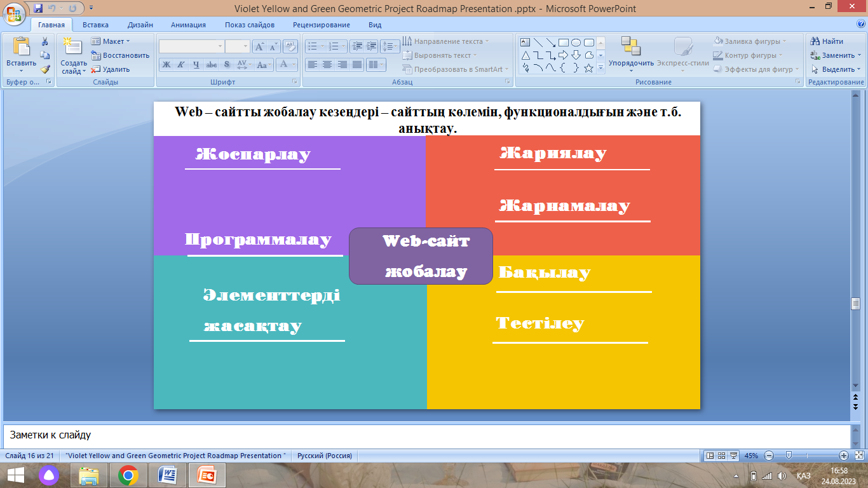
Task: Align text to the left
Action: coord(312,64)
